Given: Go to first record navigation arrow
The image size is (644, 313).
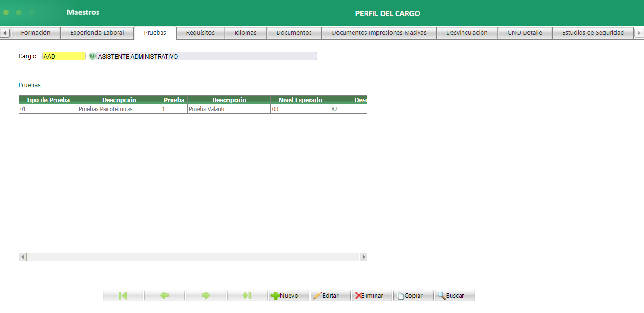Looking at the screenshot, I should click(x=123, y=295).
